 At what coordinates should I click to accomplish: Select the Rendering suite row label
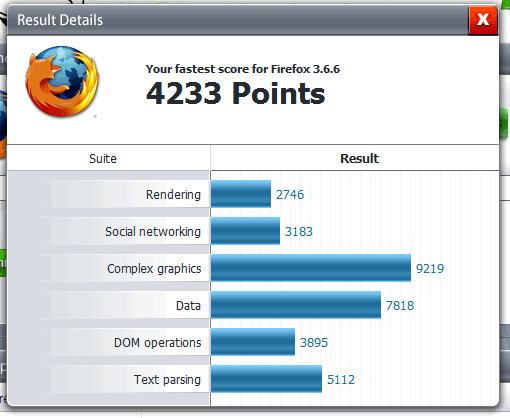[x=173, y=194]
